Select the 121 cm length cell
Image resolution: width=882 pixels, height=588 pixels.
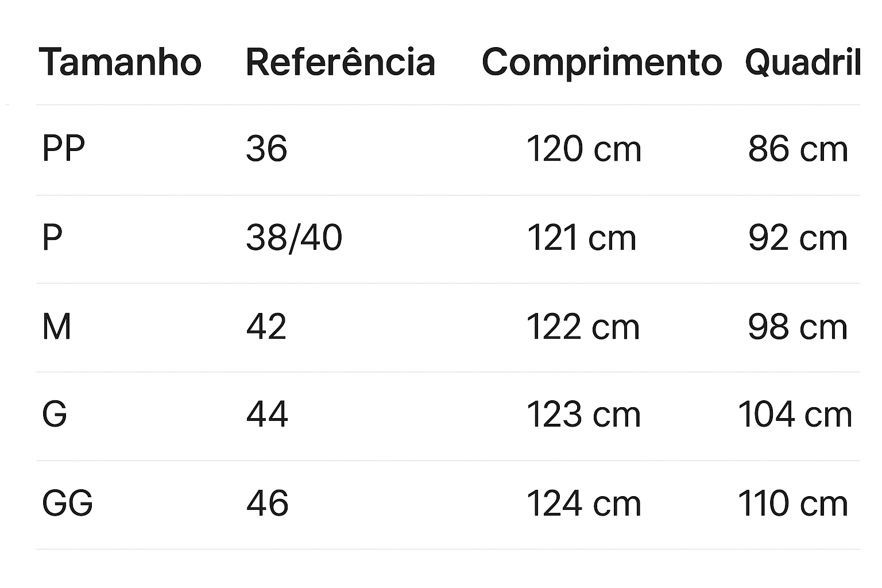(582, 238)
